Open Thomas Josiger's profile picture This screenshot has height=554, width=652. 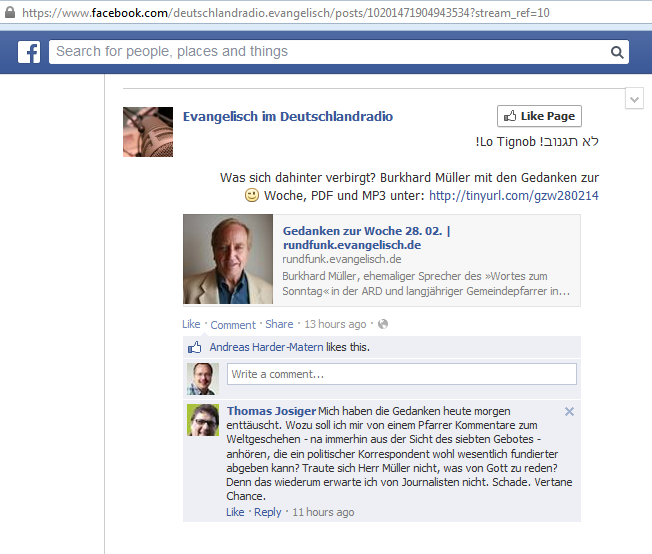[203, 420]
